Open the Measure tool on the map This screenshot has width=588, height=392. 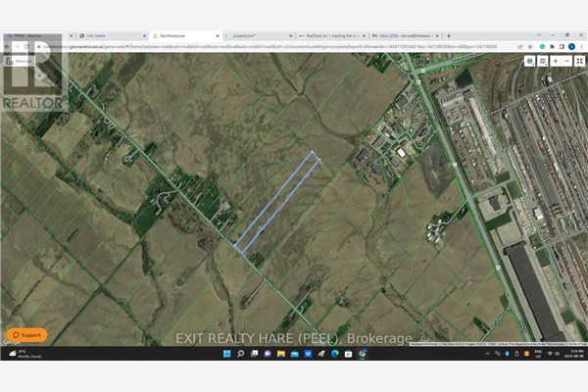pos(20,61)
